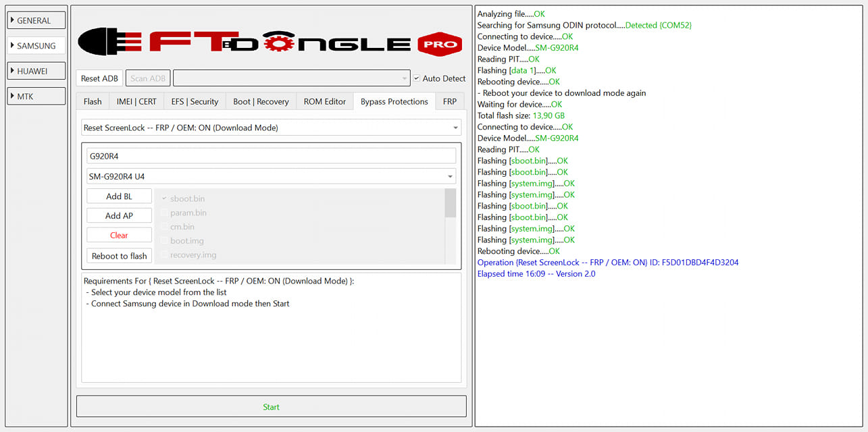Select the Bypass Protections tab
Viewport: 868px width, 432px height.
(x=394, y=101)
